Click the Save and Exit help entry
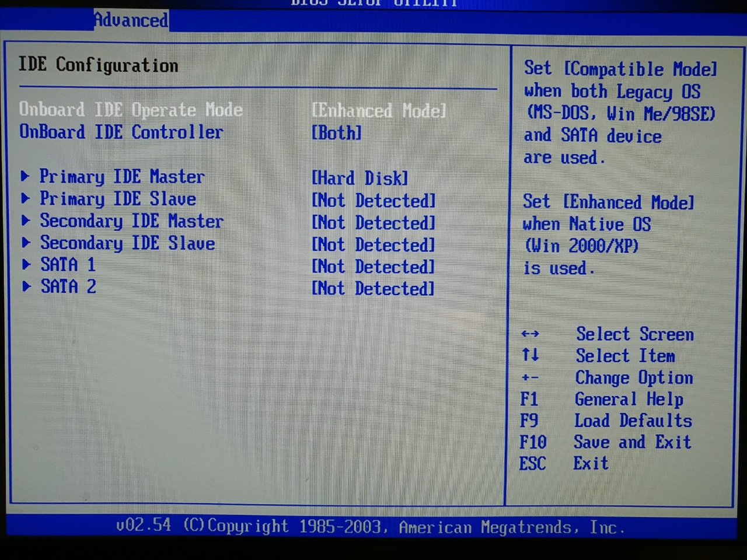The height and width of the screenshot is (560, 747). pos(632,442)
